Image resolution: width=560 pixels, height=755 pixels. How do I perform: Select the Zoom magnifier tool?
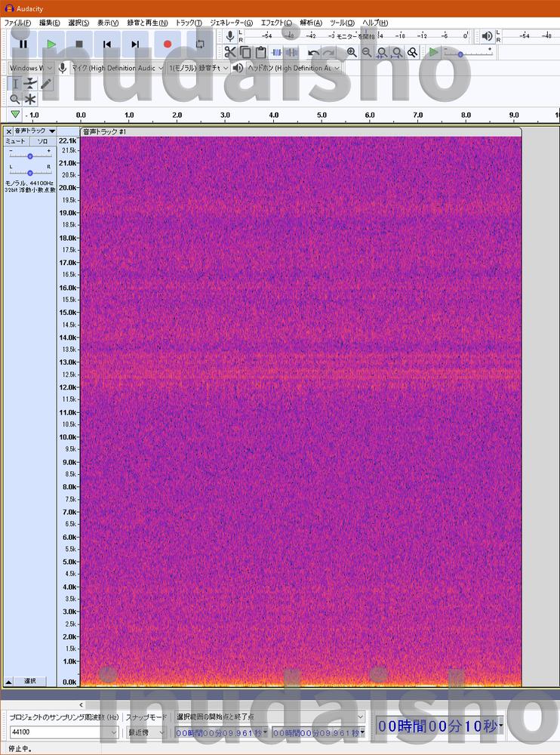pyautogui.click(x=15, y=99)
